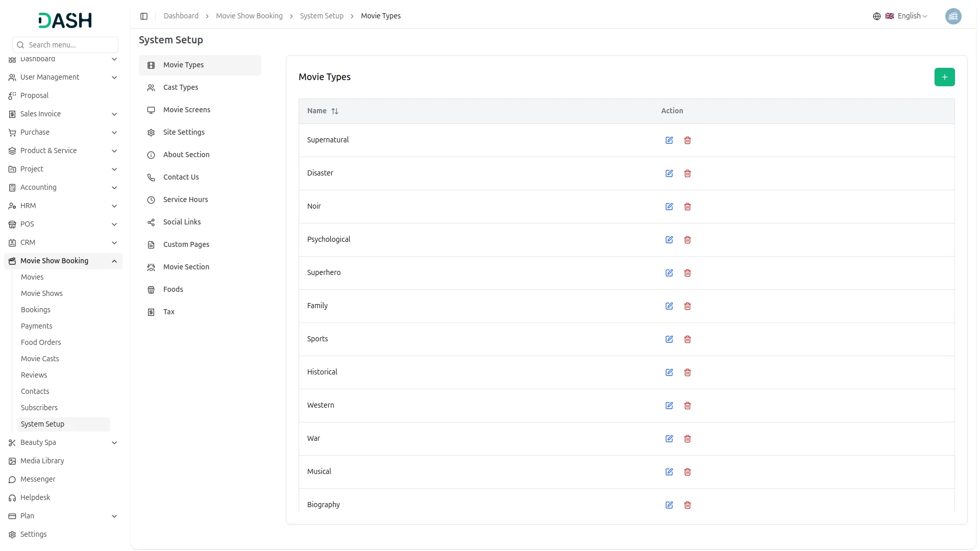
Task: Click the delete icon for Disaster
Action: [688, 173]
